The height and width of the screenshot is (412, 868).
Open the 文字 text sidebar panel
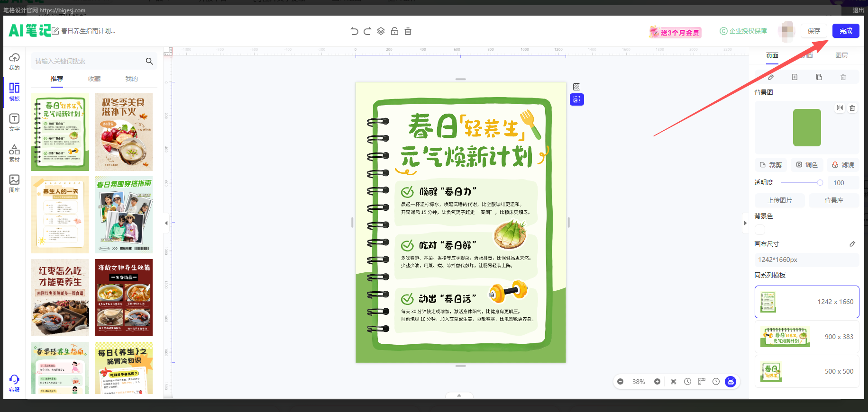[14, 122]
